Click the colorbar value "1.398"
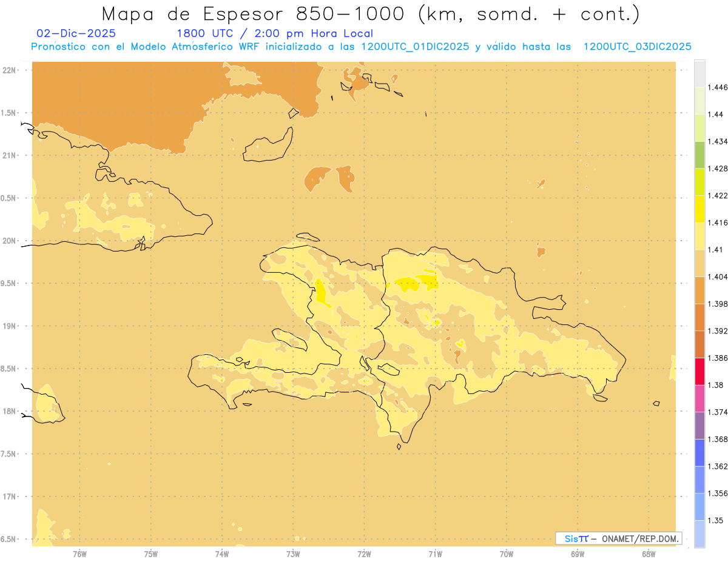This screenshot has height=562, width=728. (718, 304)
